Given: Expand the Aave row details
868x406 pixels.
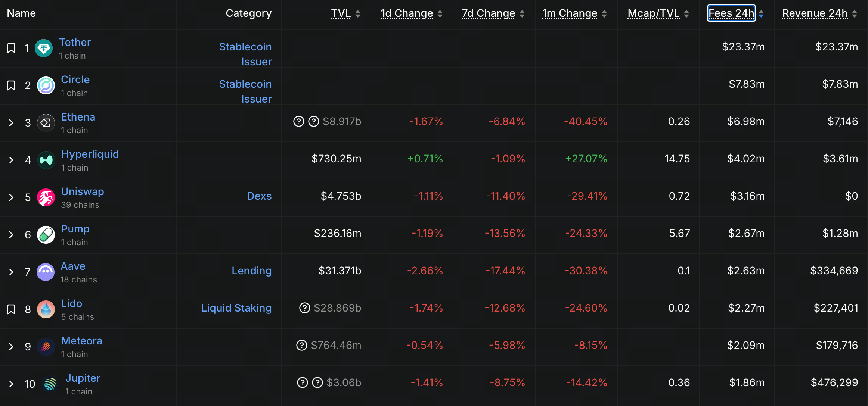Looking at the screenshot, I should [11, 272].
